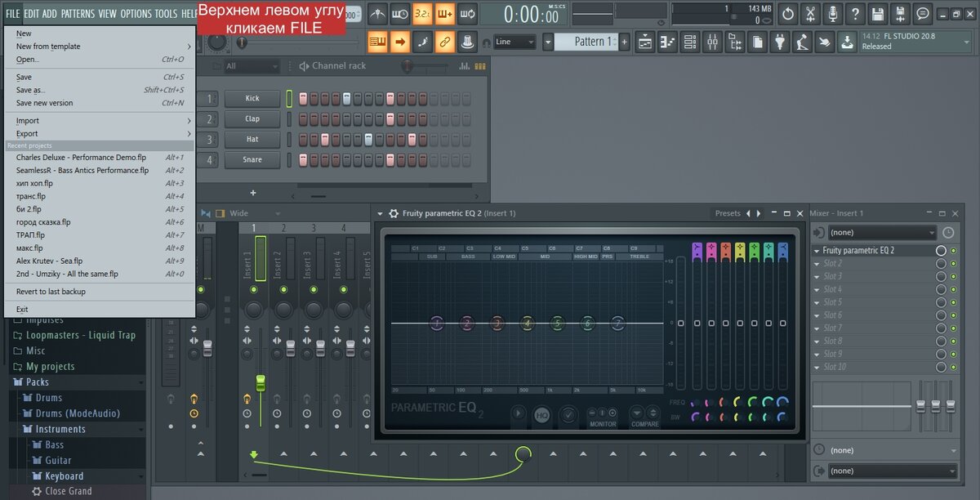Open the EQ window menu arrow by gear
980x500 pixels.
[380, 213]
